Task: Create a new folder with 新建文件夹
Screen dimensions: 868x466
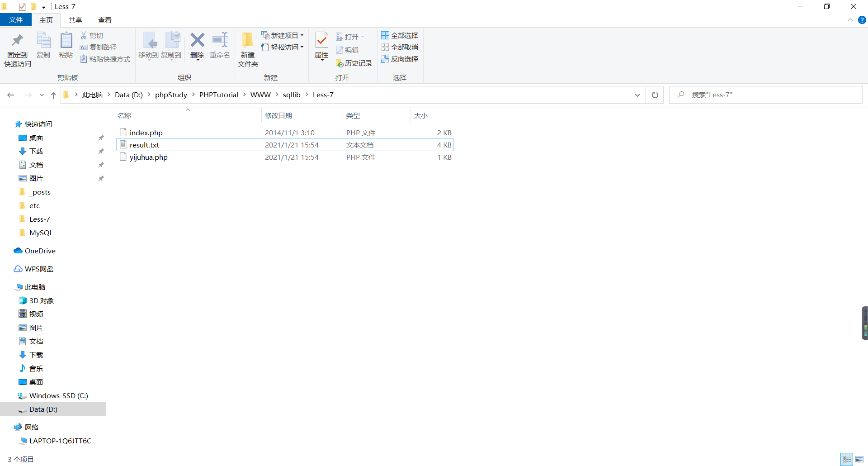Action: click(x=248, y=50)
